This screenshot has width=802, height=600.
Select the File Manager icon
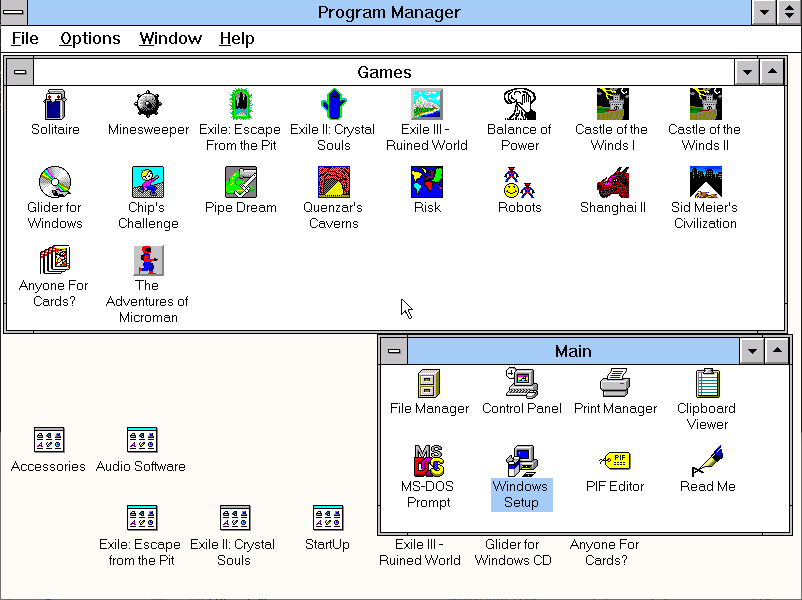click(429, 383)
